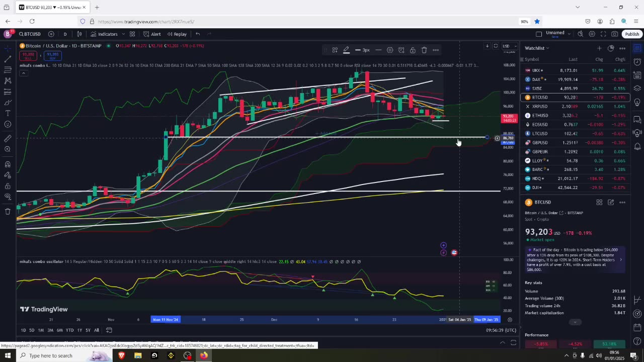644x362 pixels.
Task: Open BTCUSD details grid icon
Action: [599, 202]
